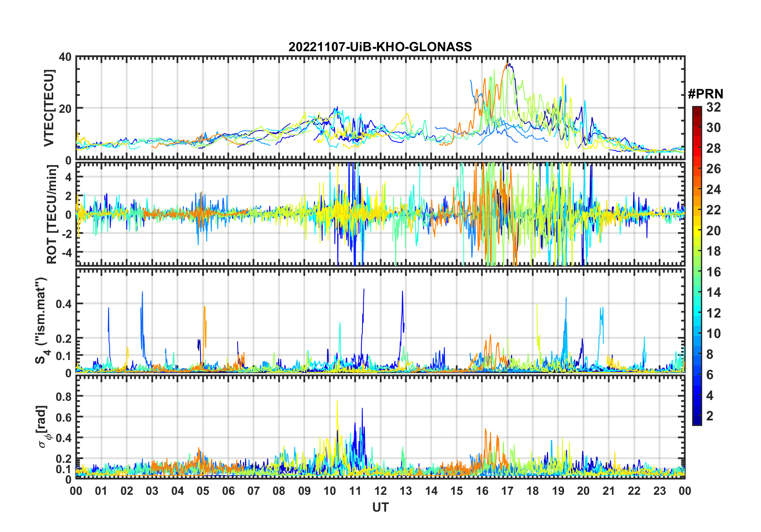761x532 pixels.
Task: Click the 0.1 tick on sigma-phi axis
Action: pos(63,469)
